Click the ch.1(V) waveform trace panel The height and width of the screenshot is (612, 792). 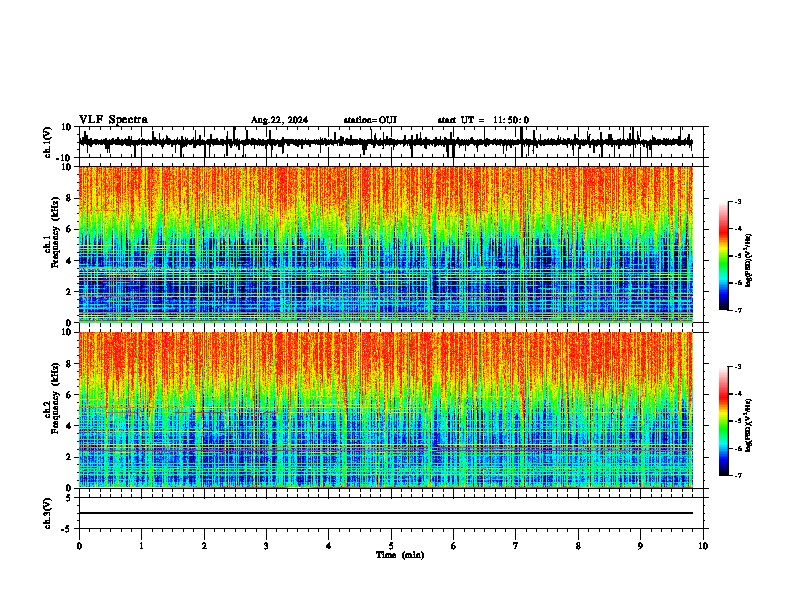point(393,142)
